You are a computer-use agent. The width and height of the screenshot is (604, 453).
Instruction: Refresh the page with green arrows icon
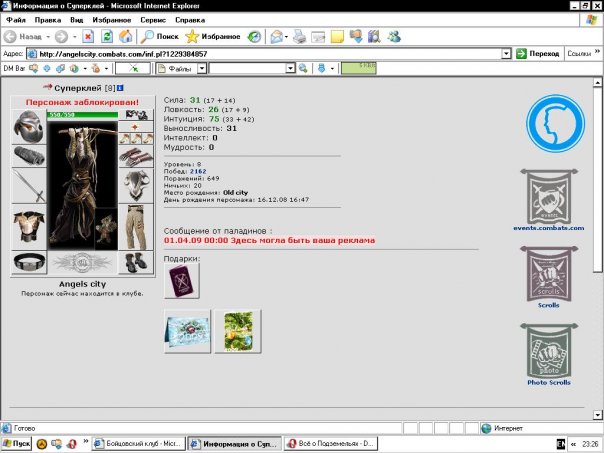coord(107,37)
